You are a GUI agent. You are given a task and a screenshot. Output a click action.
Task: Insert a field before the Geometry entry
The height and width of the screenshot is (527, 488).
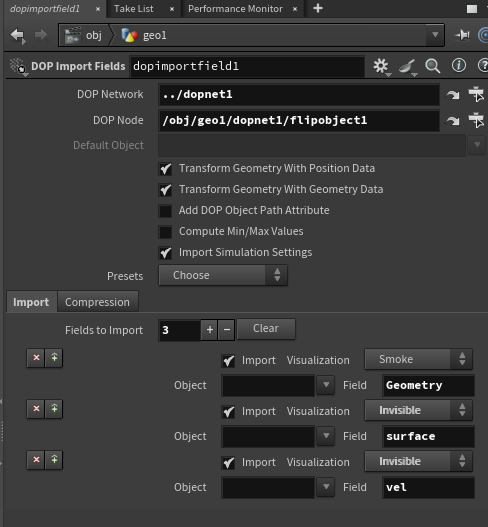(x=54, y=358)
